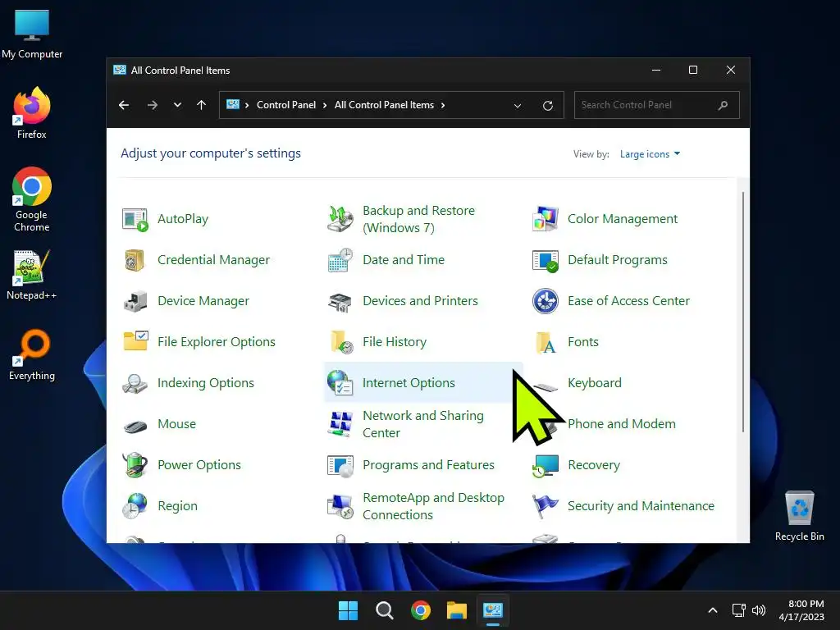This screenshot has height=630, width=840.
Task: Click the Notepad++ desktop shortcut
Action: pos(32,275)
